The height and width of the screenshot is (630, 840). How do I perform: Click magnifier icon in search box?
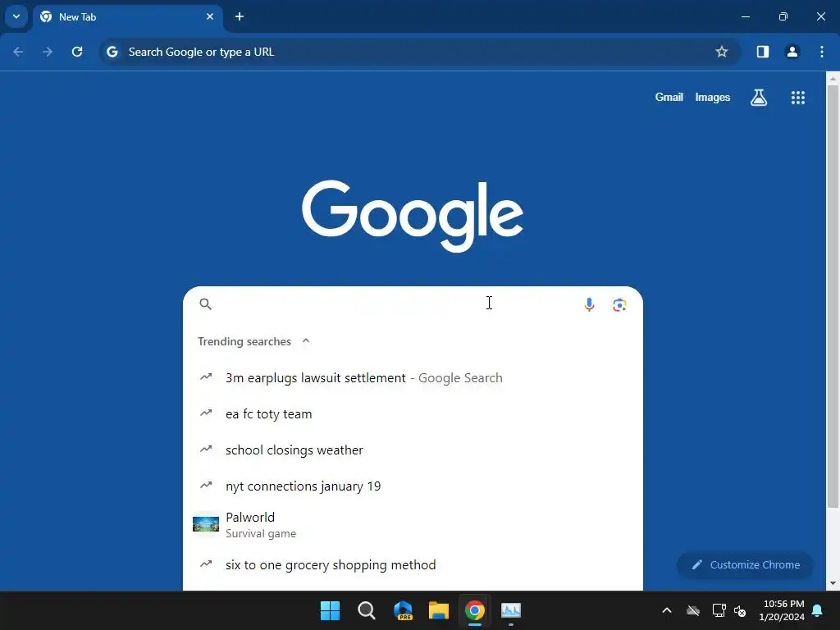click(206, 304)
